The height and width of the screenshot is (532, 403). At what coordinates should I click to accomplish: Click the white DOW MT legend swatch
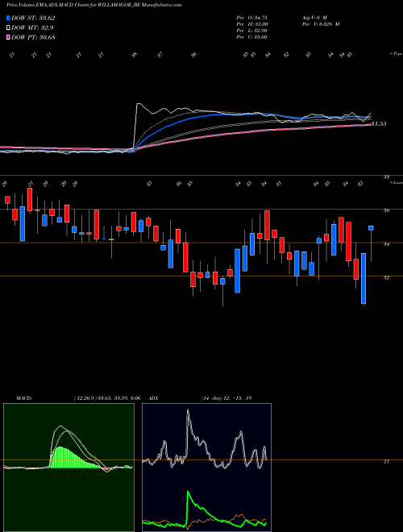[x=8, y=27]
